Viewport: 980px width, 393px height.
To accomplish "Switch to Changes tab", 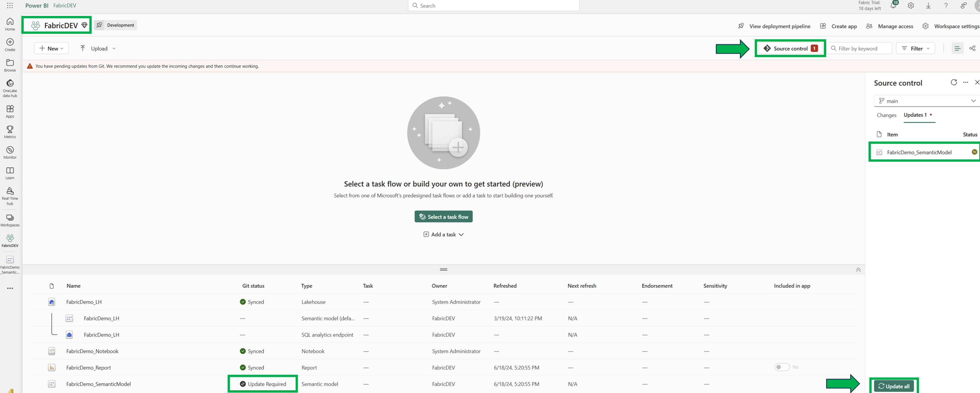I will click(886, 115).
